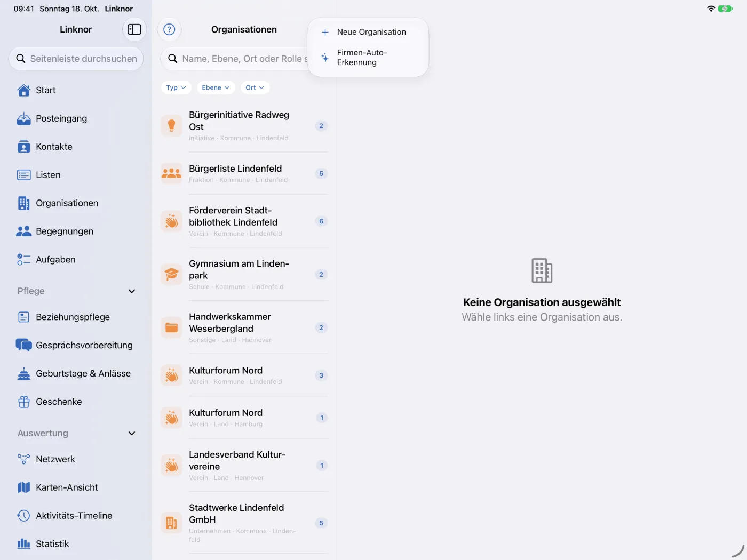Choose Neue Organisation from the menu
Image resolution: width=747 pixels, height=560 pixels.
(x=368, y=32)
